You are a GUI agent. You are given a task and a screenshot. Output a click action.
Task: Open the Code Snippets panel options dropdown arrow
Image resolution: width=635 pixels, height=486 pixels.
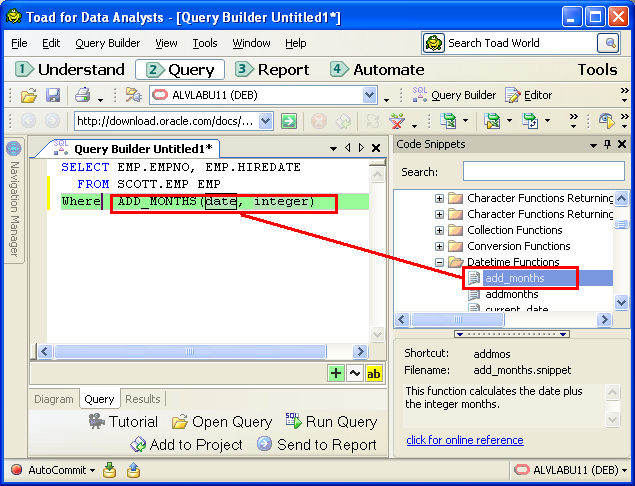click(x=593, y=145)
